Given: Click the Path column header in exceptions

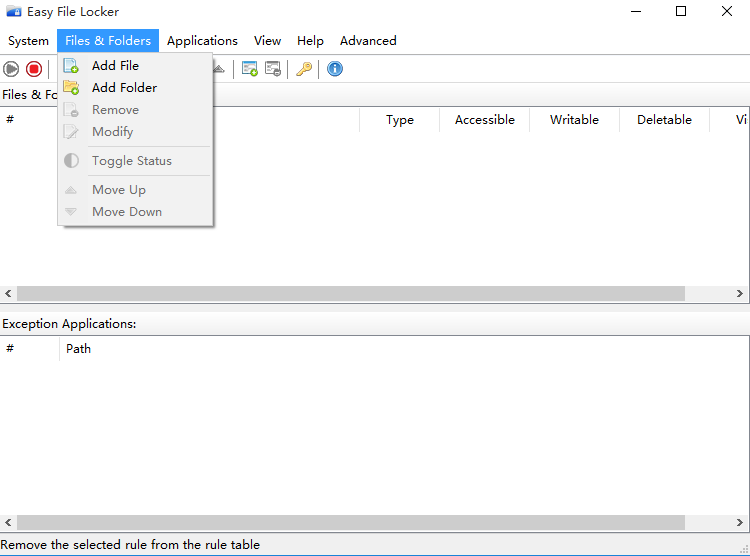Looking at the screenshot, I should 78,349.
